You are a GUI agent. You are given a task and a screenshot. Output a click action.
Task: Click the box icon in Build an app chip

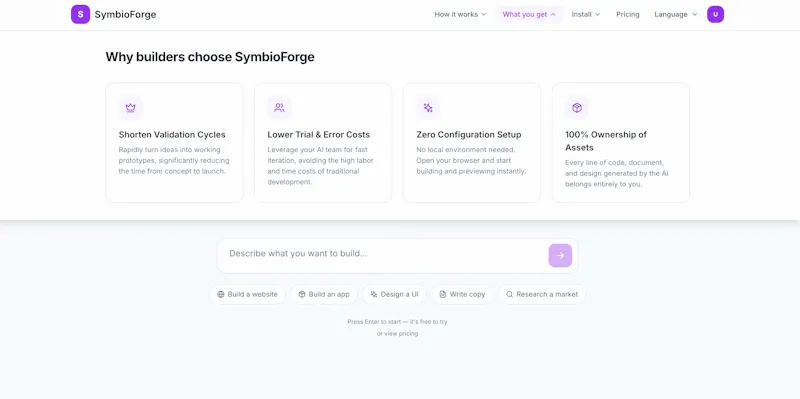pos(302,294)
